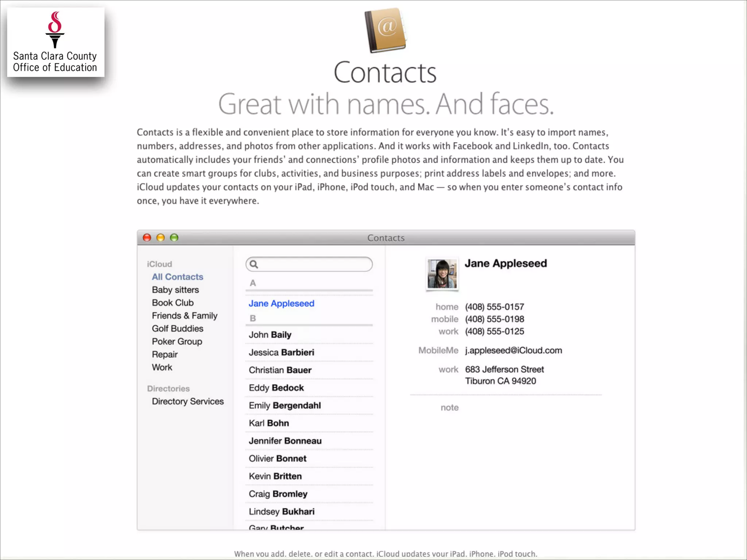This screenshot has width=747, height=560.
Task: Choose Lindsey Bukhari from the list
Action: (281, 512)
